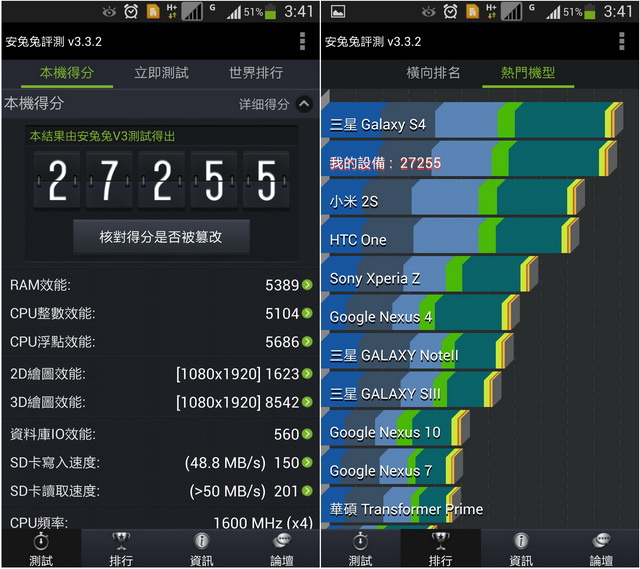Tap 測試 stopwatch icon in right bottom bar

pos(360,541)
